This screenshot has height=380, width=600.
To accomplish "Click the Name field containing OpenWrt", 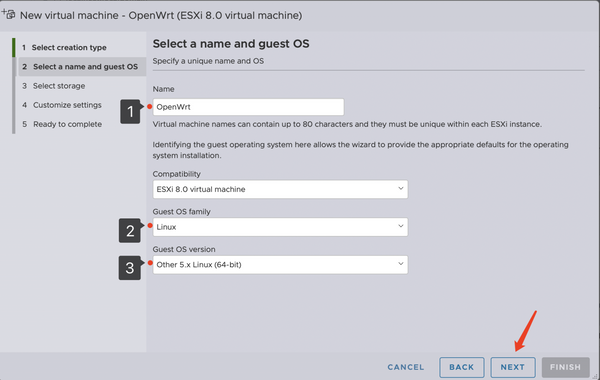I will pos(248,107).
